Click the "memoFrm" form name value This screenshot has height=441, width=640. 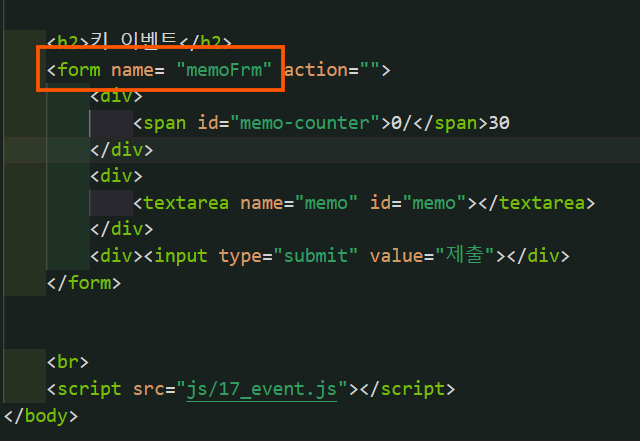(224, 70)
